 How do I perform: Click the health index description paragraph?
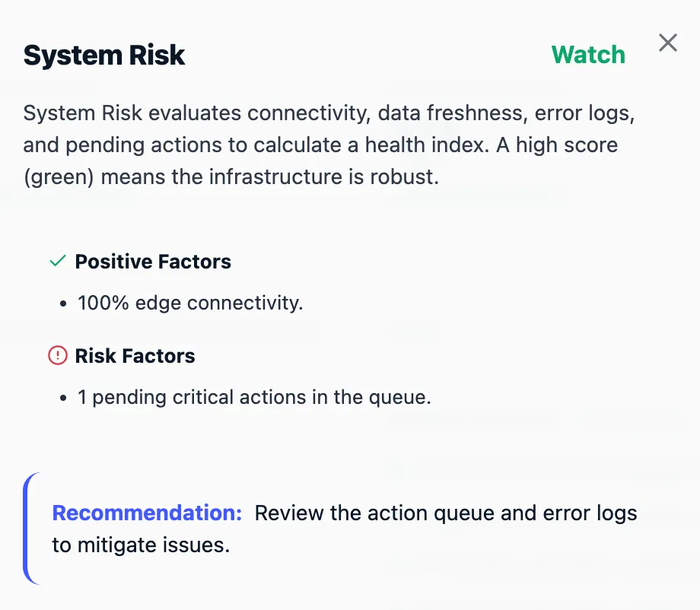[327, 145]
